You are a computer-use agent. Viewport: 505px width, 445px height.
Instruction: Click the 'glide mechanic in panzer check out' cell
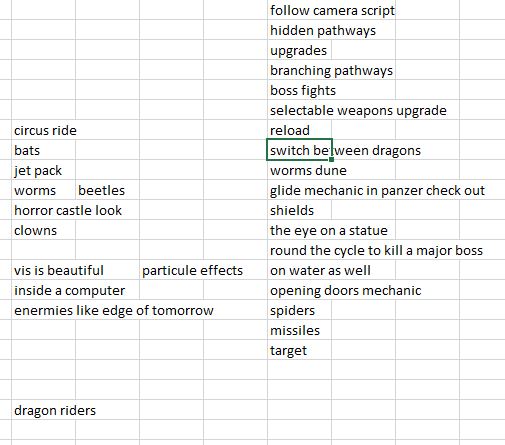(299, 190)
